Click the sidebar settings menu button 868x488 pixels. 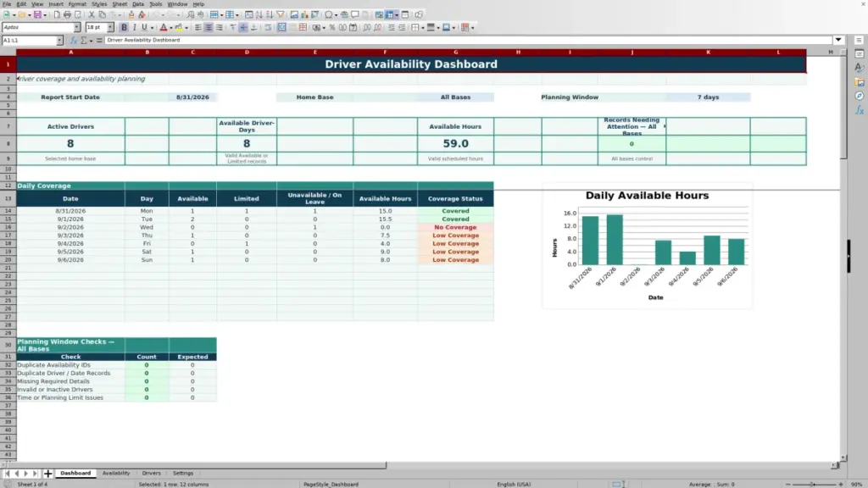(x=860, y=40)
